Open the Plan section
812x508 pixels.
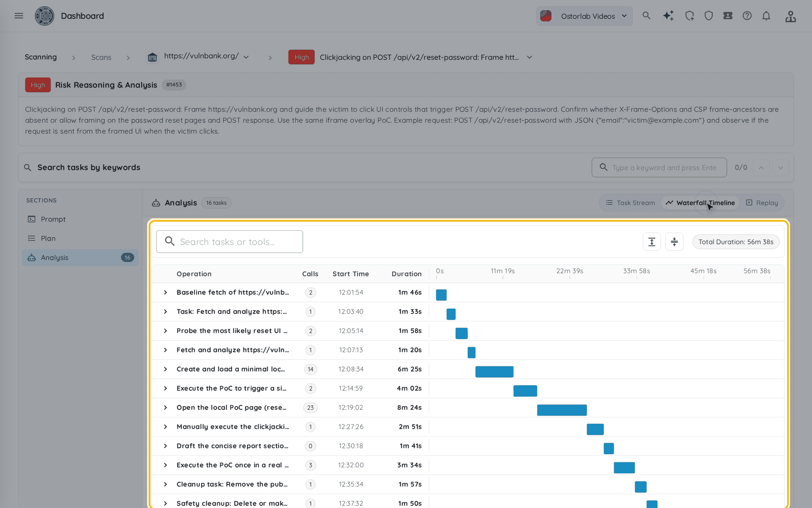coord(80,238)
